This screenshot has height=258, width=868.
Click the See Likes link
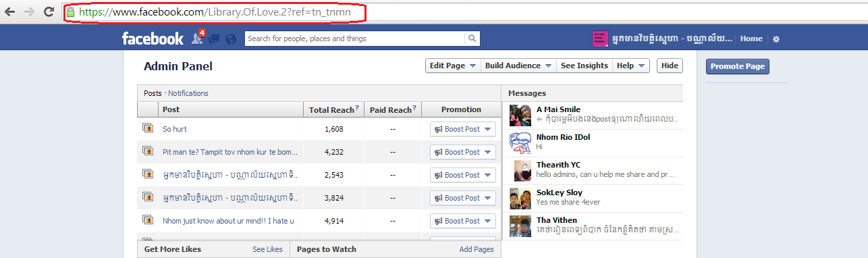(x=267, y=249)
